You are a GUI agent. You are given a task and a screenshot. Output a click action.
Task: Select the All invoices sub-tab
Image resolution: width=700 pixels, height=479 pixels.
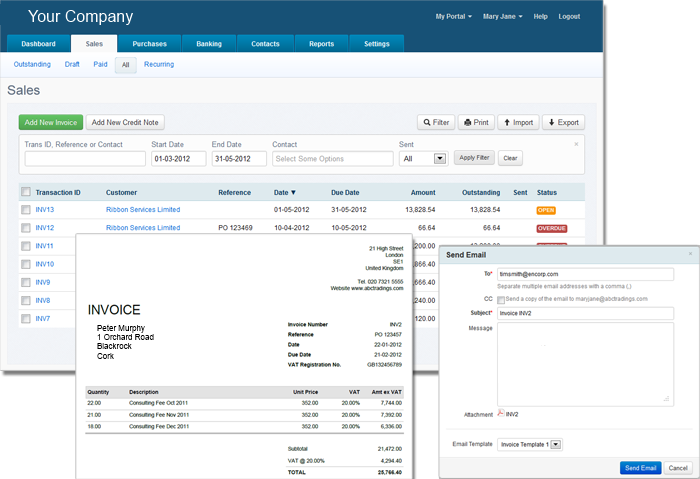tap(126, 65)
